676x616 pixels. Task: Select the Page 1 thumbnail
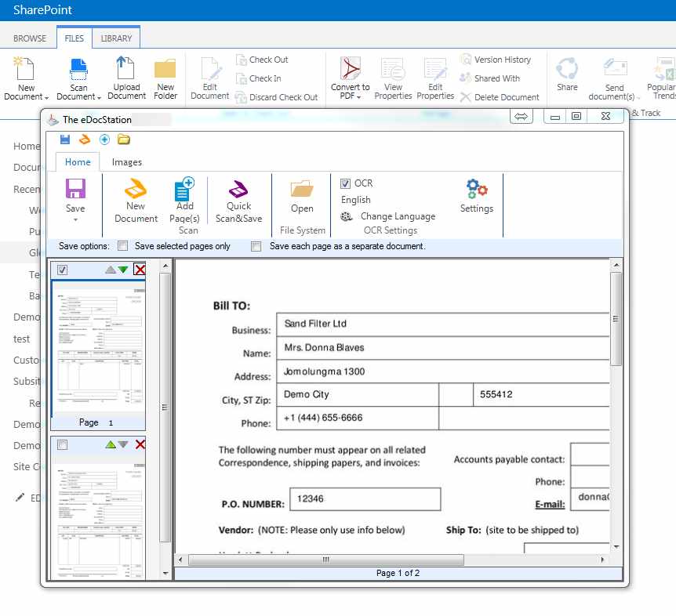[98, 349]
